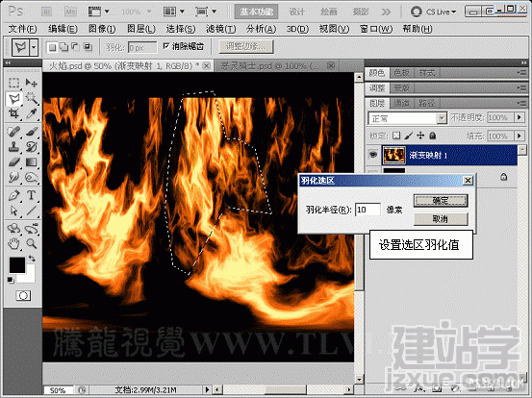
Task: Reset default foreground and background colors
Action: tap(11, 280)
